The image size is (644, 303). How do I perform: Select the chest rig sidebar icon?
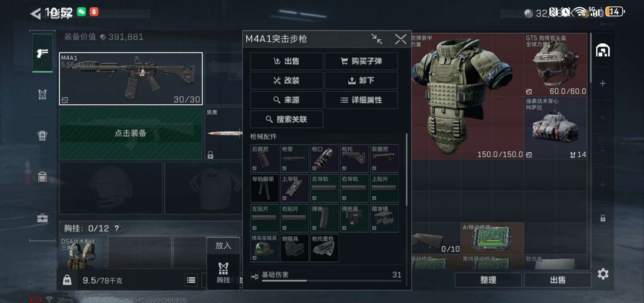pos(42,94)
